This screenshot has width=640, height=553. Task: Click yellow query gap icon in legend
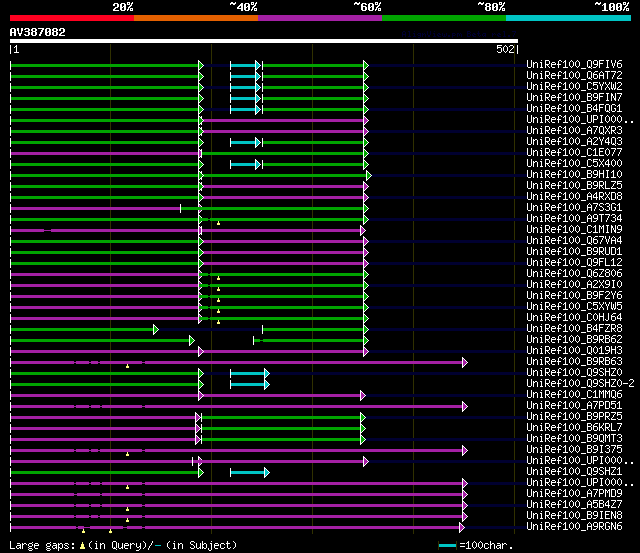point(82,545)
